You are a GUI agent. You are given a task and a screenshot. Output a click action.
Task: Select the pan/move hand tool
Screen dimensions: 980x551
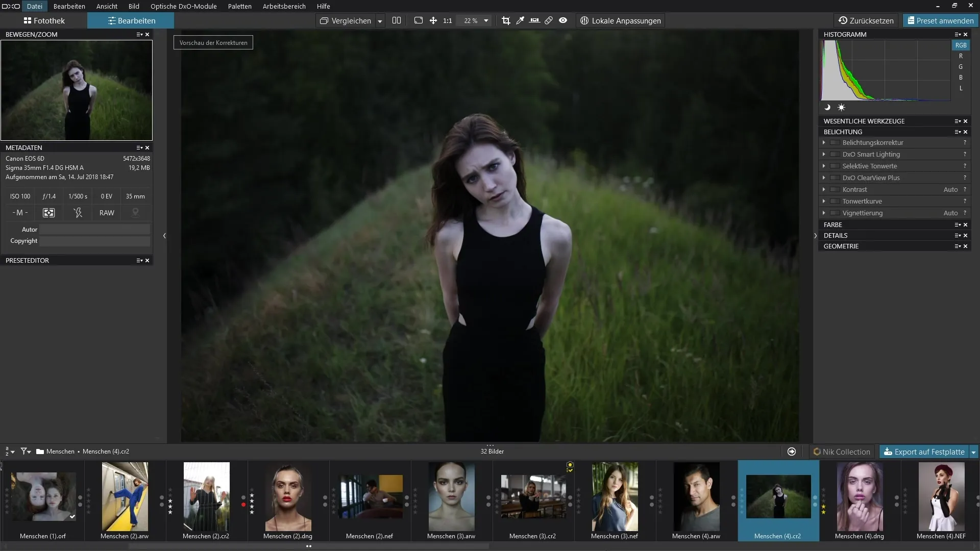click(433, 20)
